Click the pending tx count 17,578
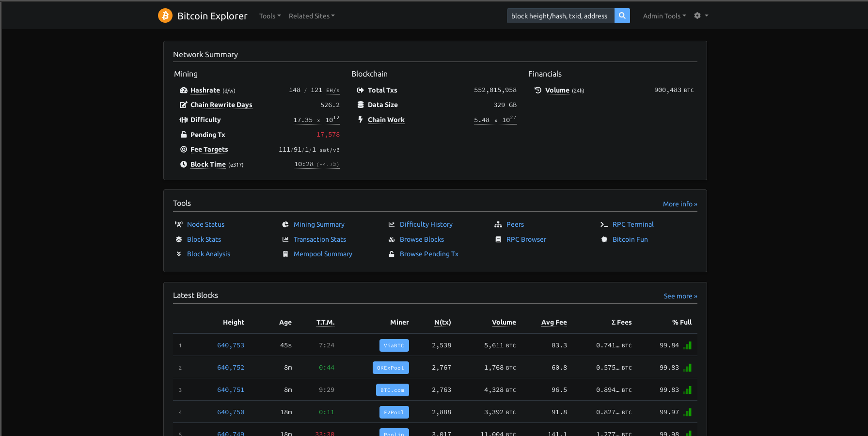 (328, 135)
